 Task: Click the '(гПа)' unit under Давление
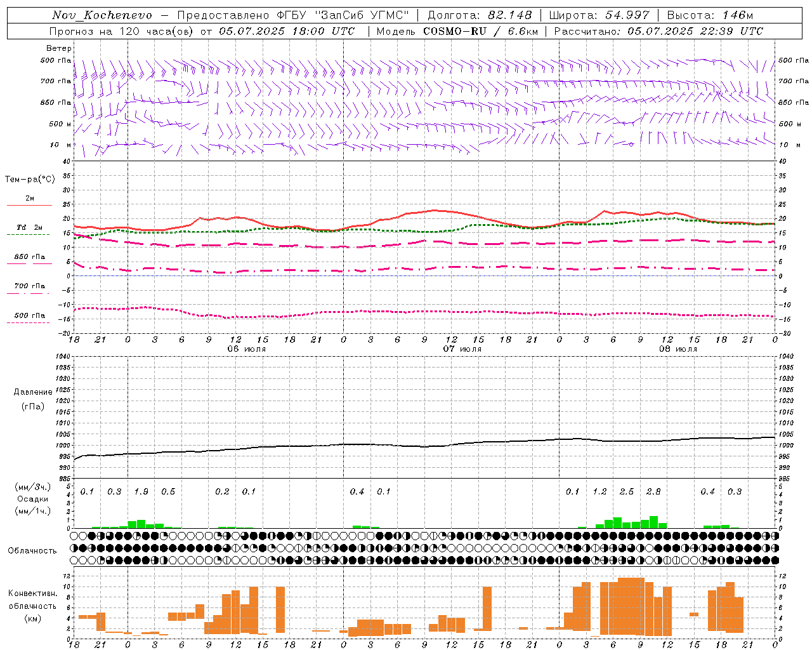33,406
